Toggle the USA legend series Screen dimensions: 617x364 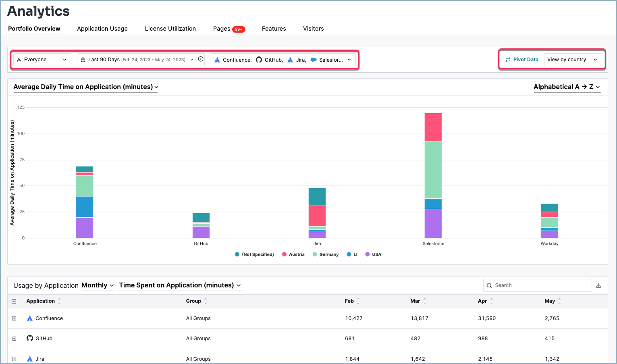point(373,254)
